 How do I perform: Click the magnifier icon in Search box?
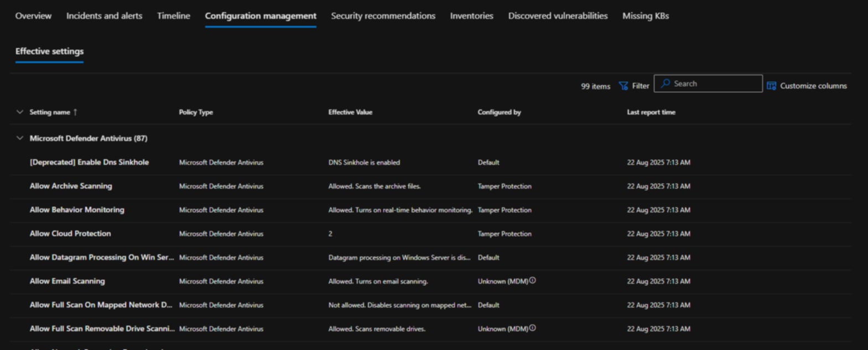[666, 83]
